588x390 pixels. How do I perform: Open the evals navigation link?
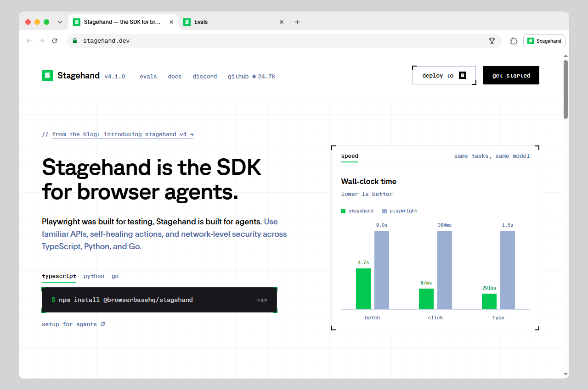148,77
